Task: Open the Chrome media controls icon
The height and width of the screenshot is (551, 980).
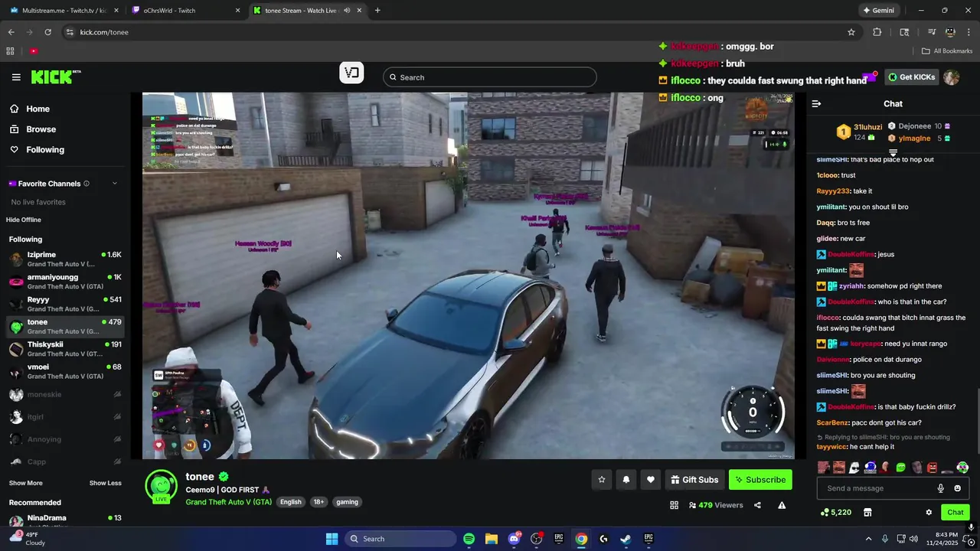Action: (932, 32)
